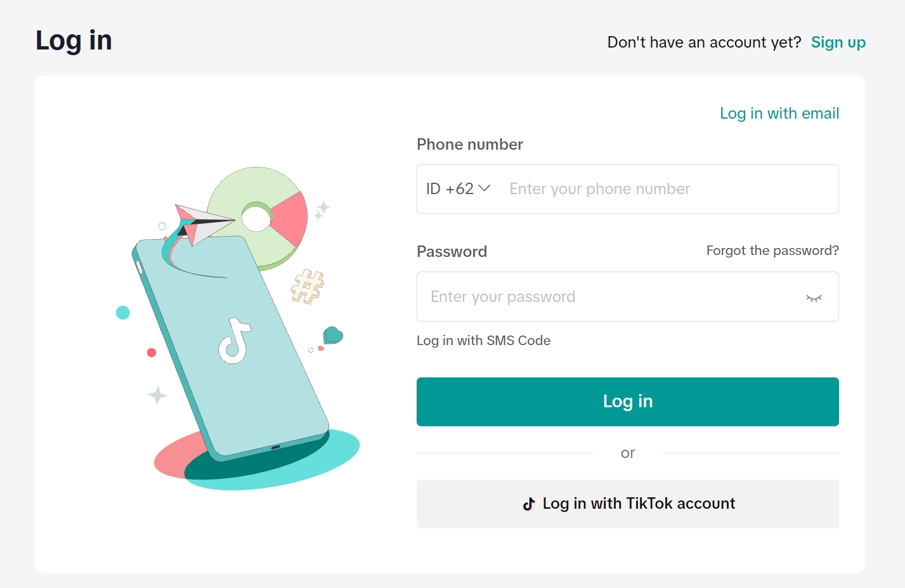Open the Sign up link

[838, 42]
